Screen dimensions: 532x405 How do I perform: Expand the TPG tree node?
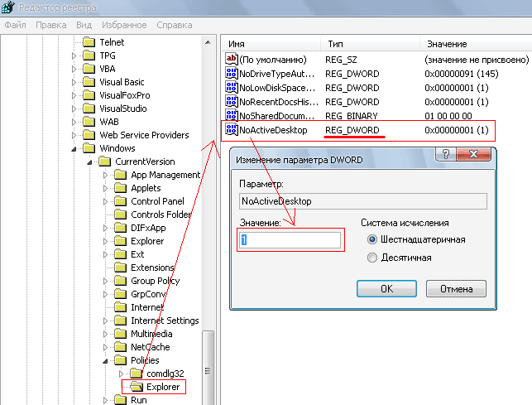74,55
